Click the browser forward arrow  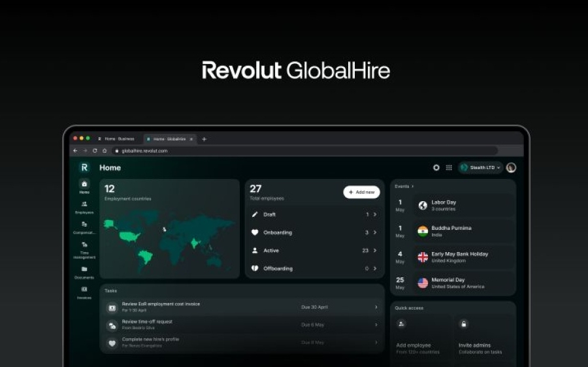[x=85, y=151]
